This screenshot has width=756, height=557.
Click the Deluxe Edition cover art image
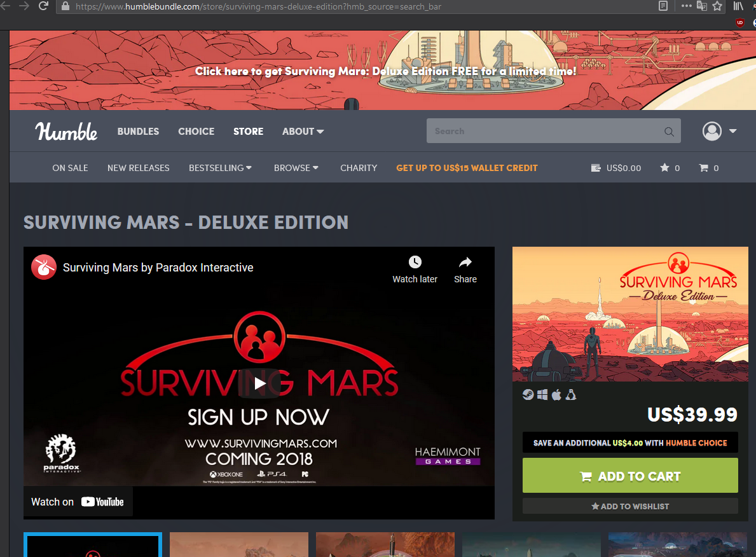pyautogui.click(x=630, y=314)
